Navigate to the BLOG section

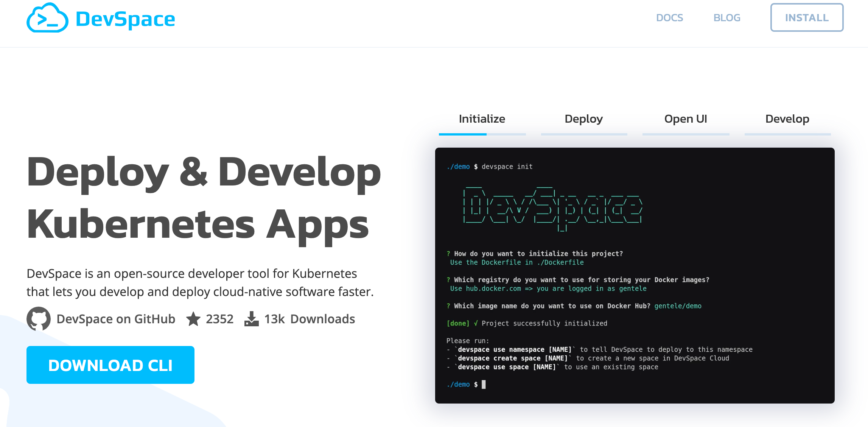tap(727, 17)
